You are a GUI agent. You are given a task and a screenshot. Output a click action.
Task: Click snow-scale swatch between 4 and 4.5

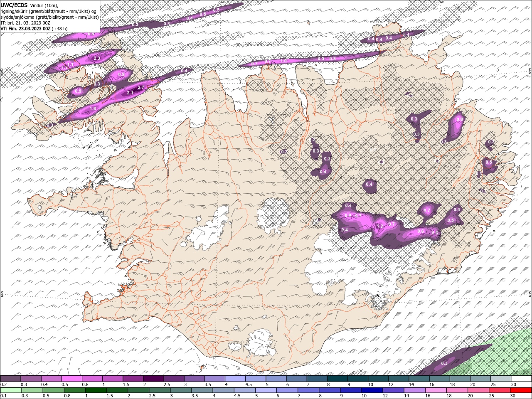pyautogui.click(x=235, y=379)
